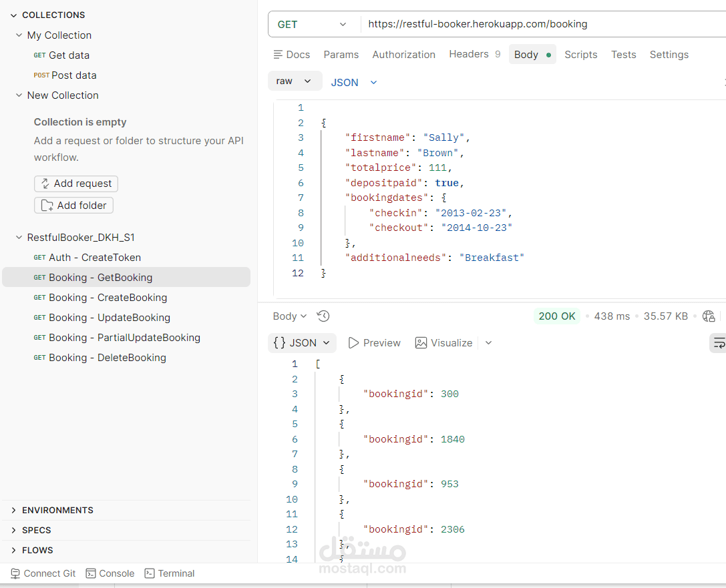The width and height of the screenshot is (726, 588).
Task: Click the network globe-lock icon beside response size
Action: tap(709, 316)
